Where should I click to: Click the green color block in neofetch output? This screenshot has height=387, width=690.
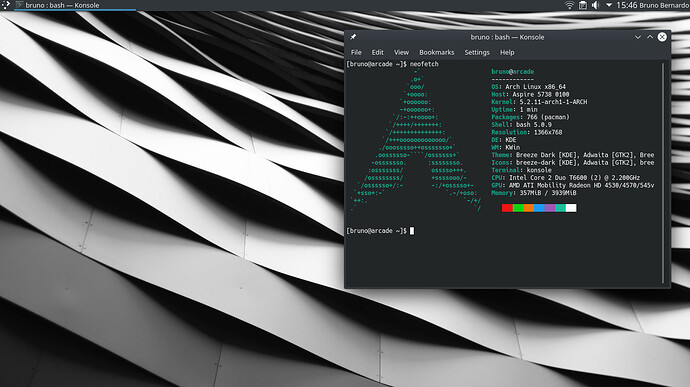click(x=518, y=208)
